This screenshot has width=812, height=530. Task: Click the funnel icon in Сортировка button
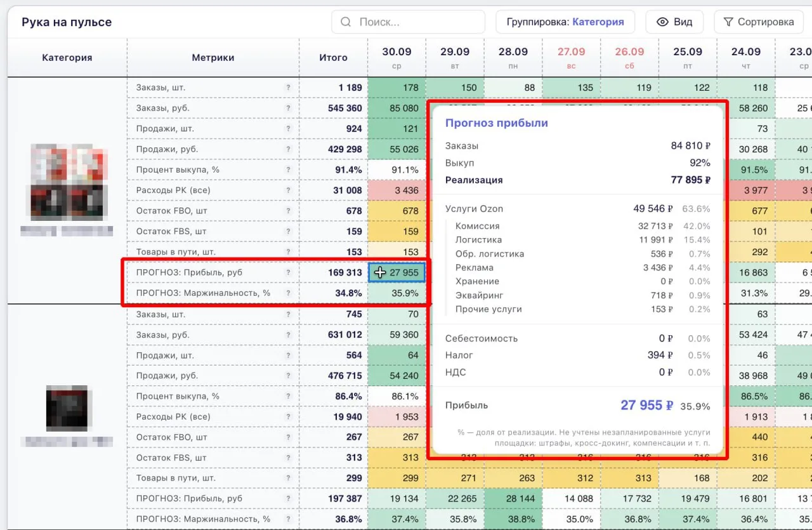coord(728,22)
